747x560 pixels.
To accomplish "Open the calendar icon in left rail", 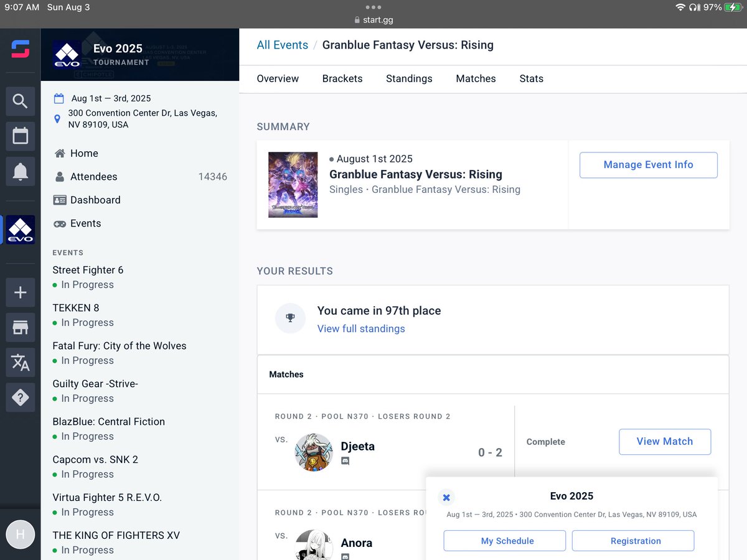I will click(x=21, y=136).
